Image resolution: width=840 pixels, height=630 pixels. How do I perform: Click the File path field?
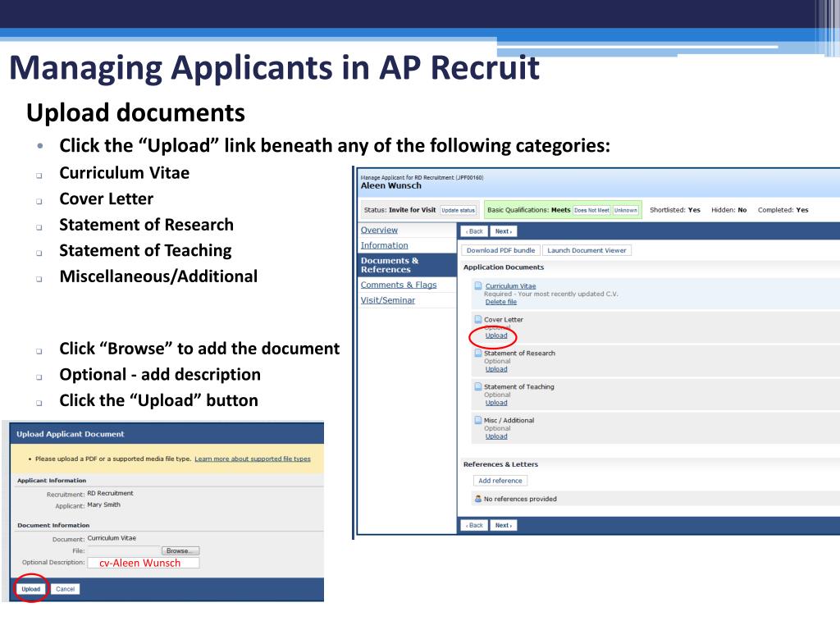(x=124, y=550)
